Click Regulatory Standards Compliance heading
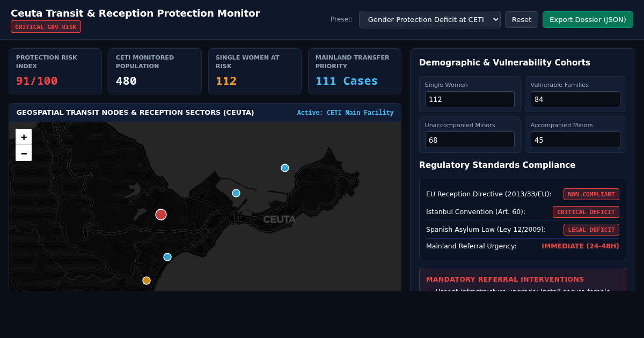 tap(497, 165)
